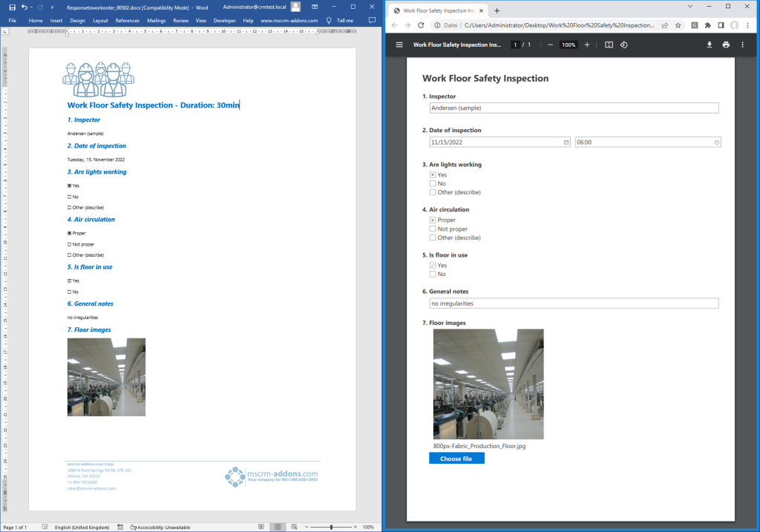Open the References ribbon tab
This screenshot has height=532, width=760.
pyautogui.click(x=128, y=20)
